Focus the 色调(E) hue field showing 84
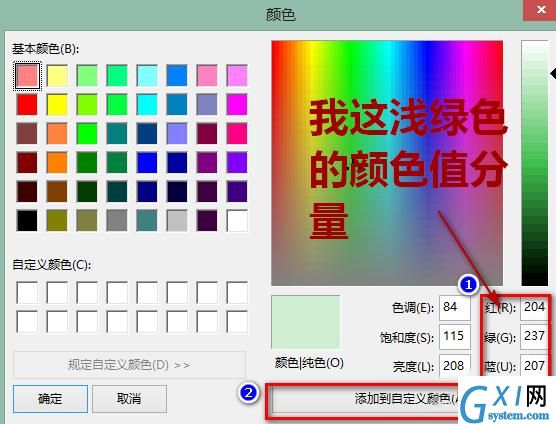 point(455,307)
